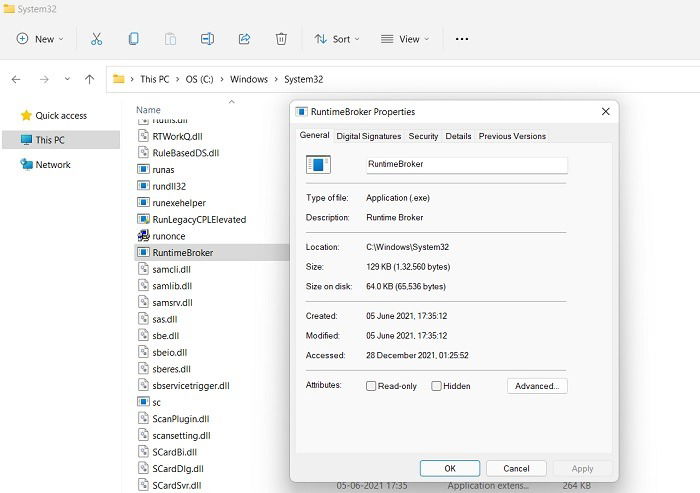Click the RuntimeBroker file name field

(467, 164)
